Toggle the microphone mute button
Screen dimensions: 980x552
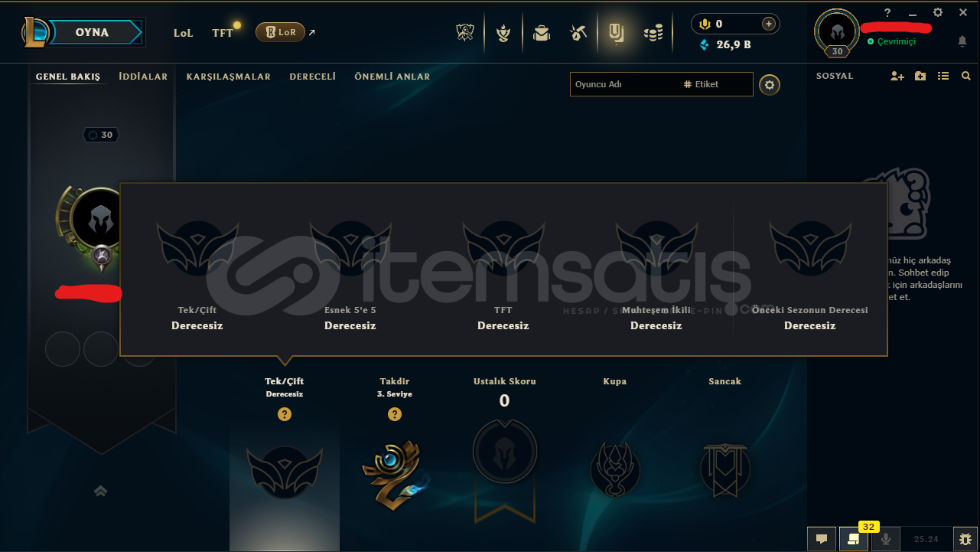click(x=886, y=538)
